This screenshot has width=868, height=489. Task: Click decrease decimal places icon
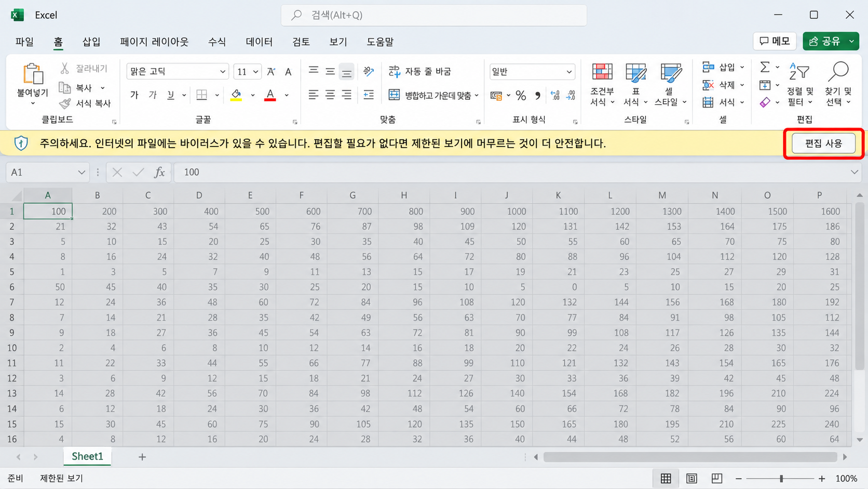571,96
